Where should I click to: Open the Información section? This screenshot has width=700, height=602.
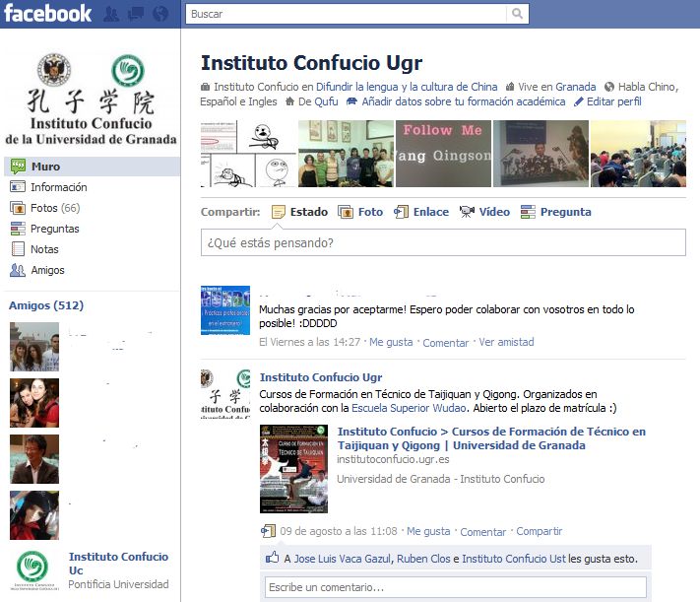[x=58, y=187]
